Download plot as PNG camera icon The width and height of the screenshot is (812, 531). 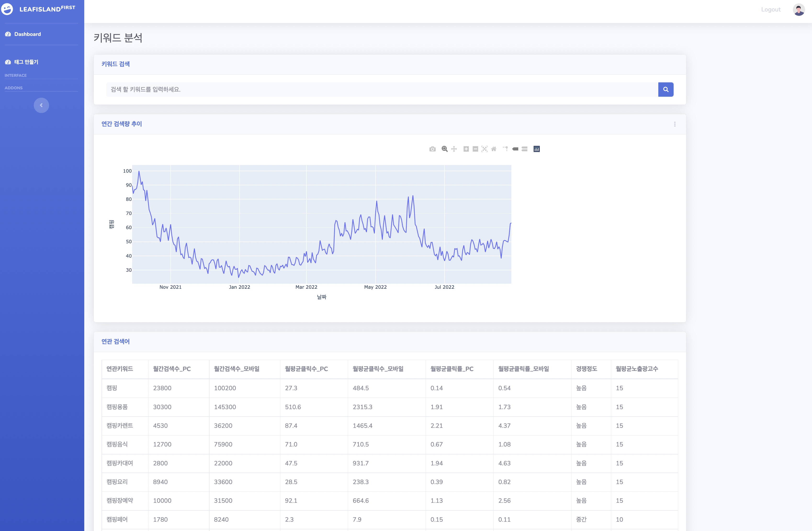(432, 149)
